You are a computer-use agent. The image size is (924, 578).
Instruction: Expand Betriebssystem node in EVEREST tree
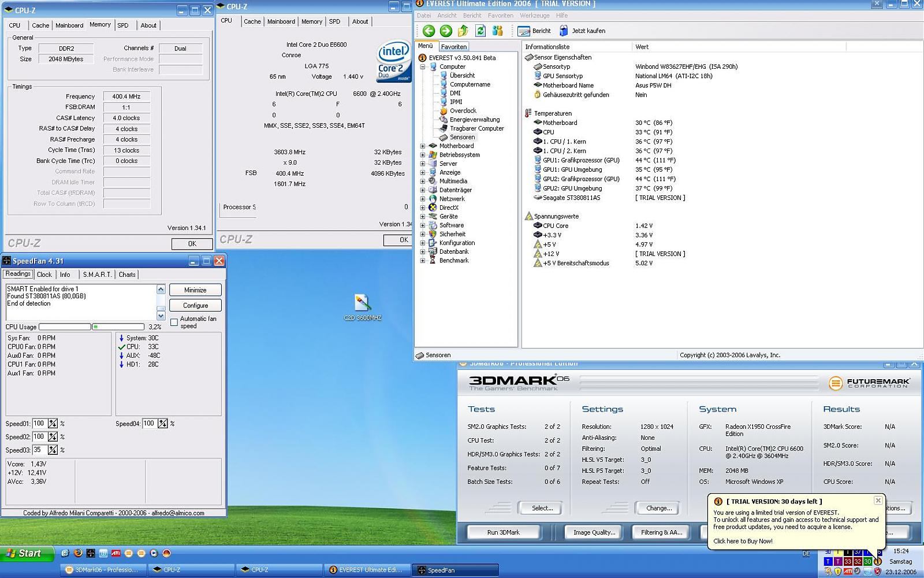423,155
